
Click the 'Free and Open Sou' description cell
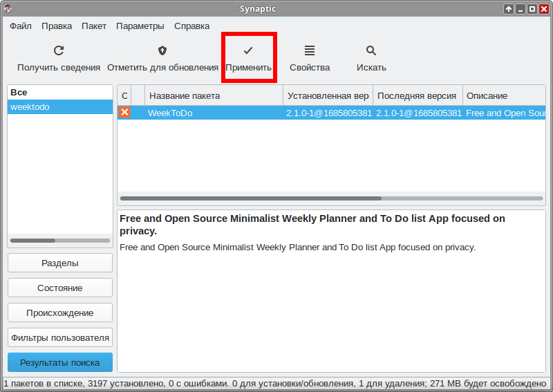click(505, 113)
